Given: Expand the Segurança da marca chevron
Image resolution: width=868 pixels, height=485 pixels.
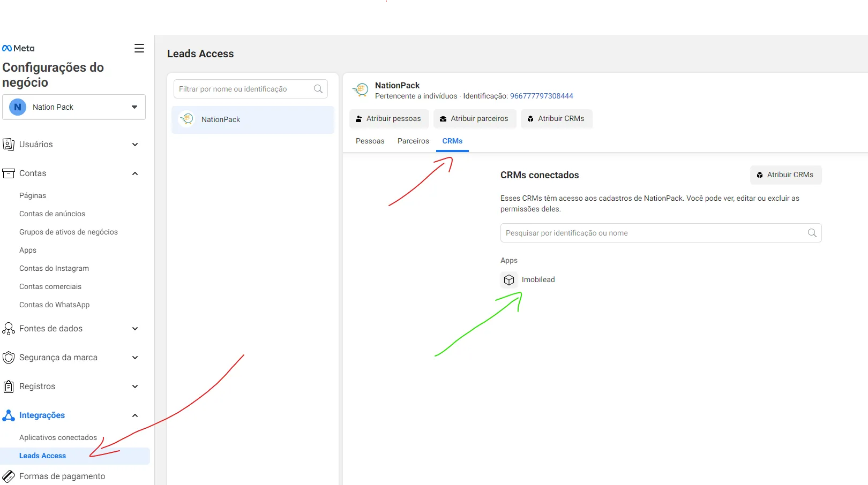Looking at the screenshot, I should (x=135, y=358).
